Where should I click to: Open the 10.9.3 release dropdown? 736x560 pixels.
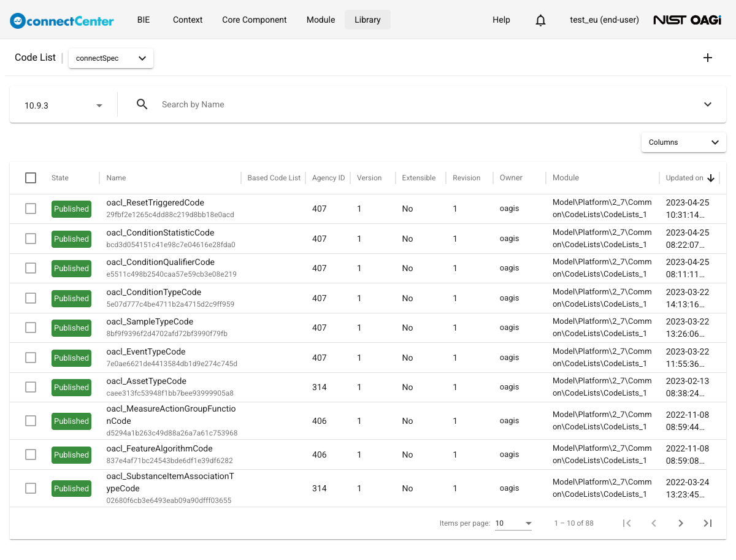63,105
